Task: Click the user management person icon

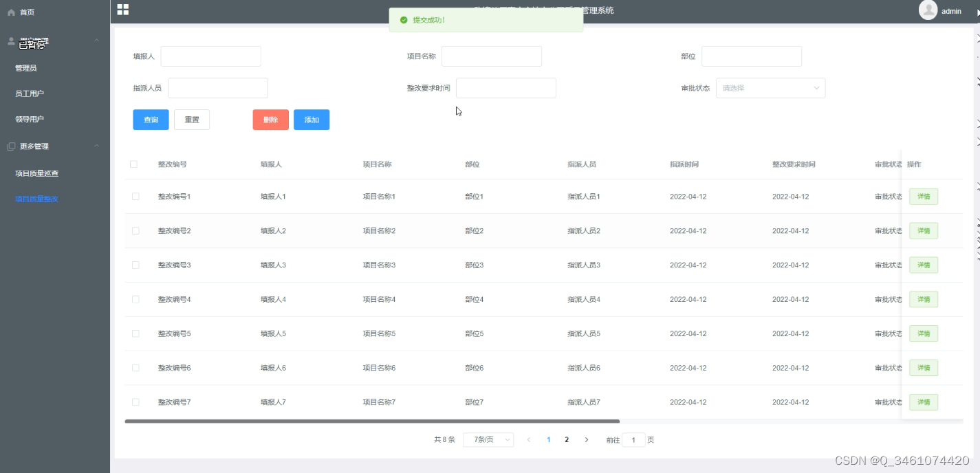Action: [x=11, y=41]
